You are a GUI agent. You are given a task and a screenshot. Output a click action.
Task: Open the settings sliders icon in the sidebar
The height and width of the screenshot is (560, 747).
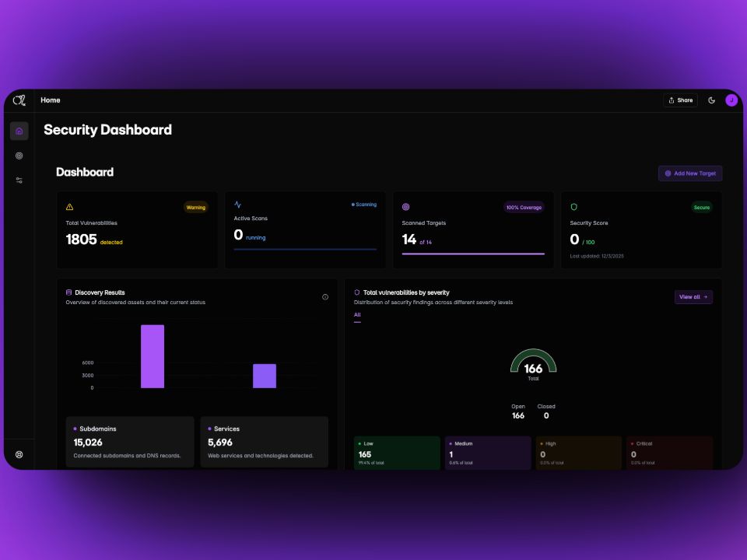[19, 180]
